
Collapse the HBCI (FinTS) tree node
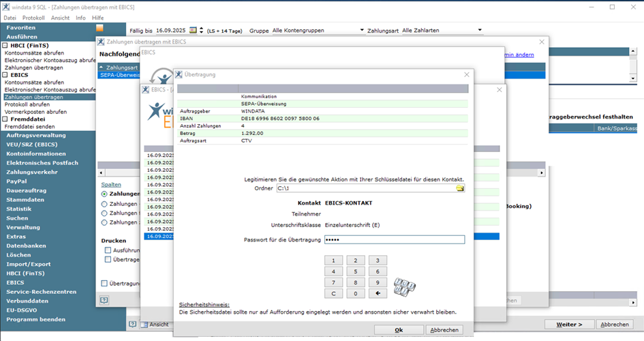point(5,45)
